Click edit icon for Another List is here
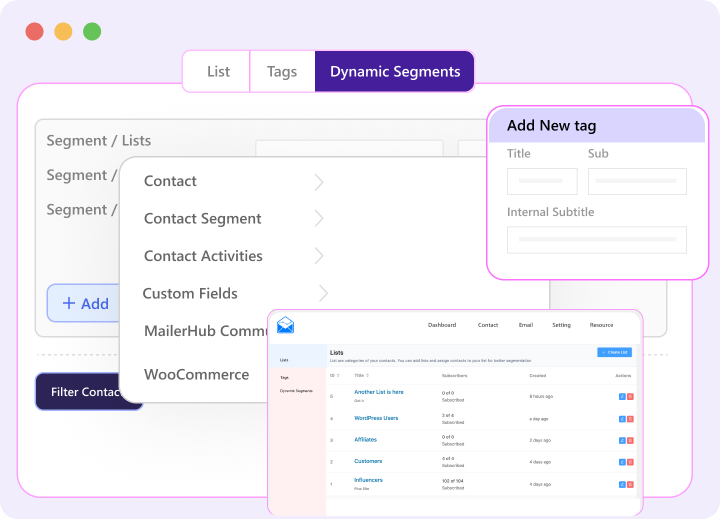720x519 pixels. 621,396
